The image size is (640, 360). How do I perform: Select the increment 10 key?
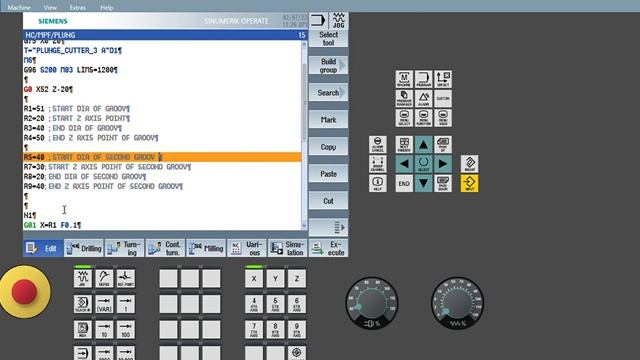[x=104, y=329]
